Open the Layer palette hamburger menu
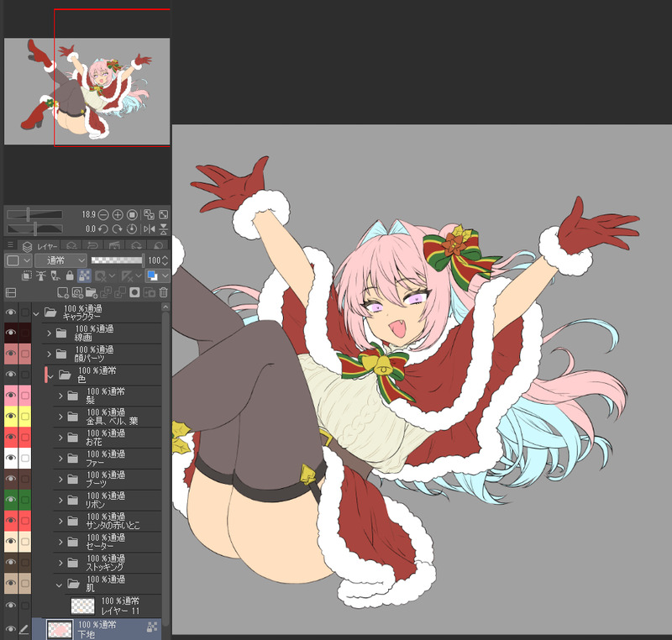The image size is (672, 640). tap(10, 245)
